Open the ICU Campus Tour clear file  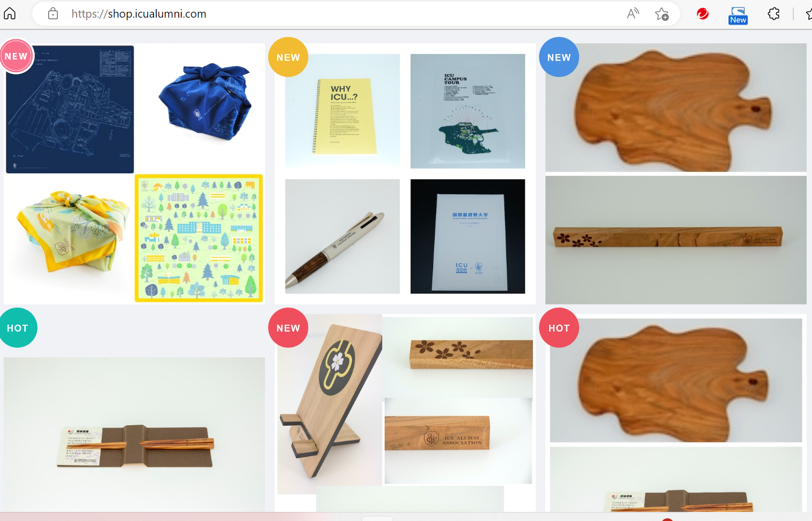pyautogui.click(x=468, y=111)
